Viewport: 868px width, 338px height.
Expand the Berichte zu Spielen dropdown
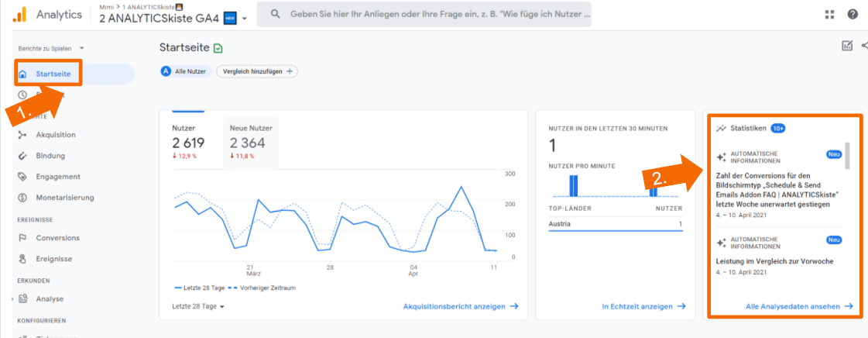click(82, 49)
